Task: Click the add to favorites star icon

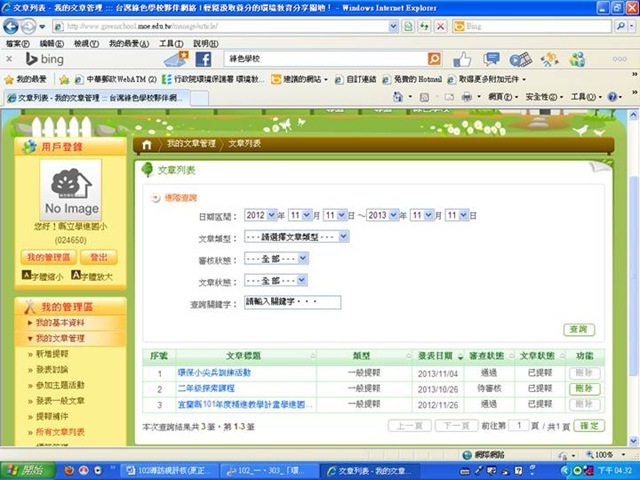Action: point(64,80)
